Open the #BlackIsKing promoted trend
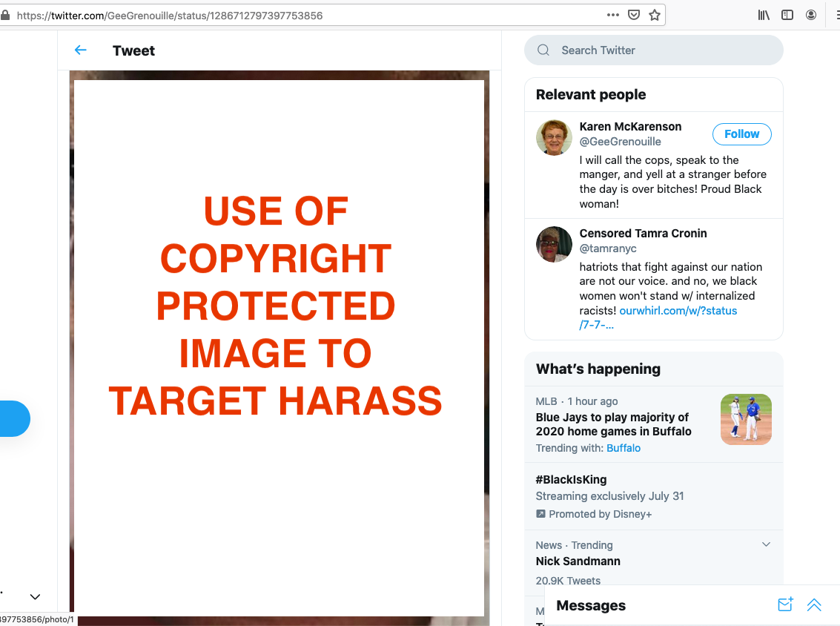 571,480
